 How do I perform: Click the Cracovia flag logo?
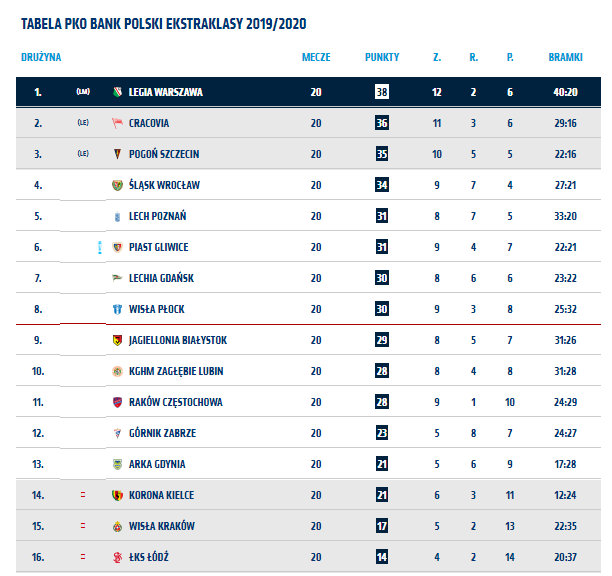click(x=117, y=123)
